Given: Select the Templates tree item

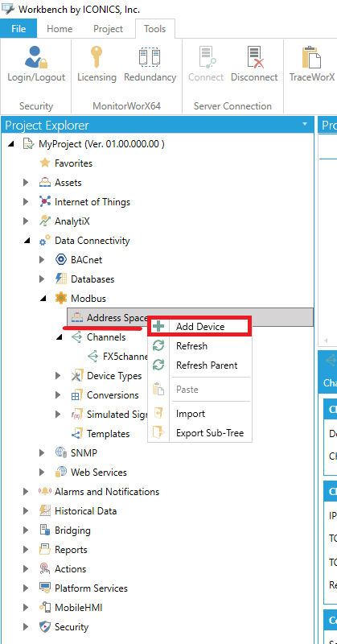Looking at the screenshot, I should tap(109, 433).
